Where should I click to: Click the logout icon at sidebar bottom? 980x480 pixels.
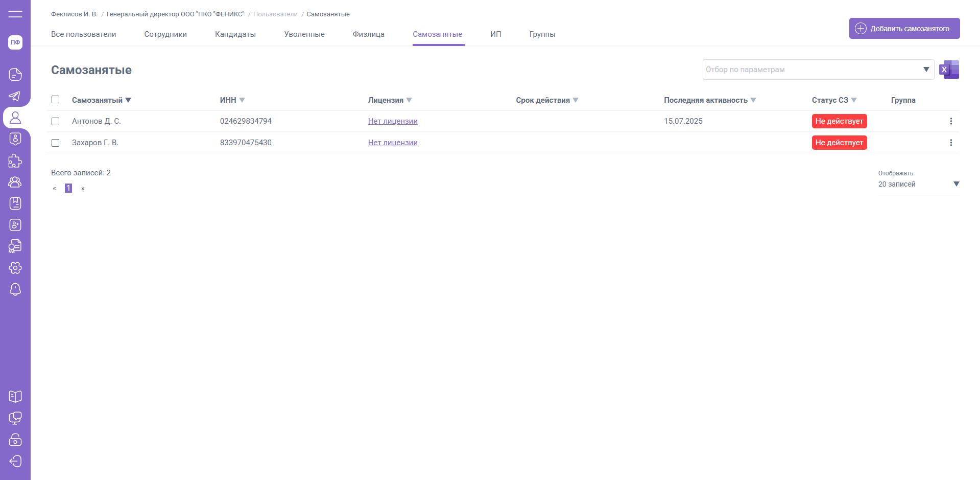(15, 461)
